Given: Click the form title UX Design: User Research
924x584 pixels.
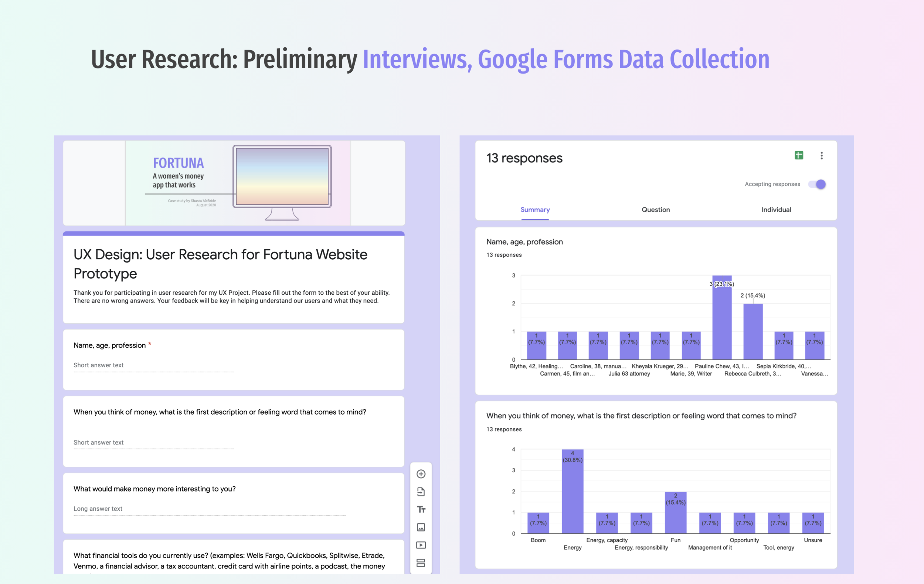Looking at the screenshot, I should point(221,264).
